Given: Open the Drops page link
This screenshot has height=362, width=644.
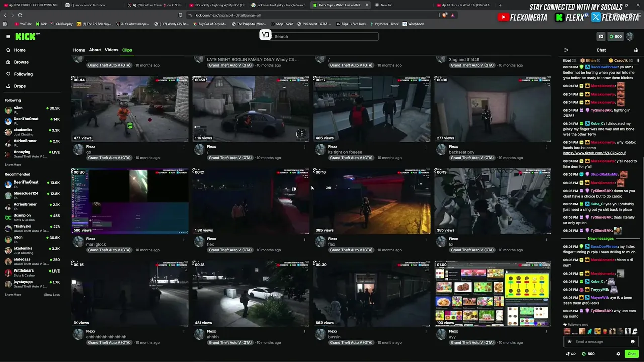Looking at the screenshot, I should tap(20, 86).
